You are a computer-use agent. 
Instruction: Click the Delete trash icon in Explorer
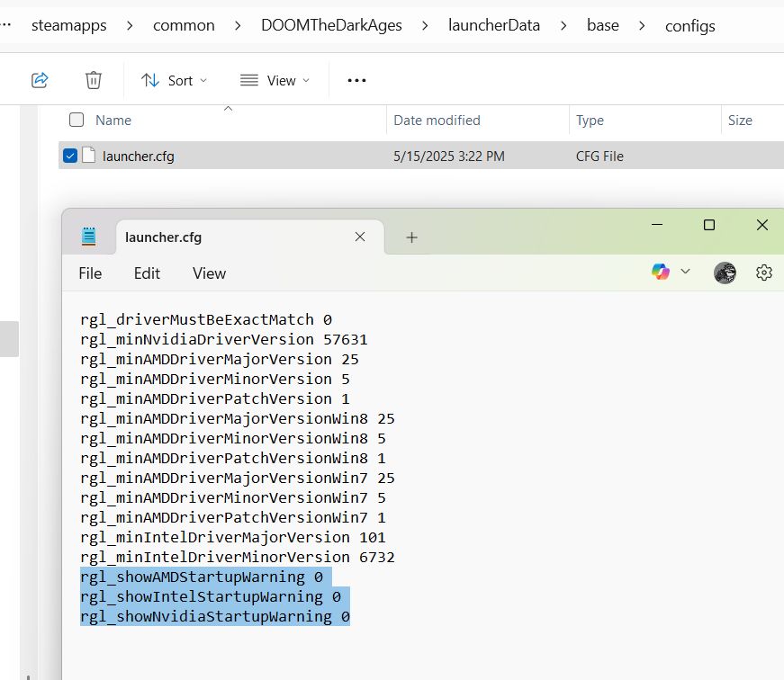click(93, 80)
